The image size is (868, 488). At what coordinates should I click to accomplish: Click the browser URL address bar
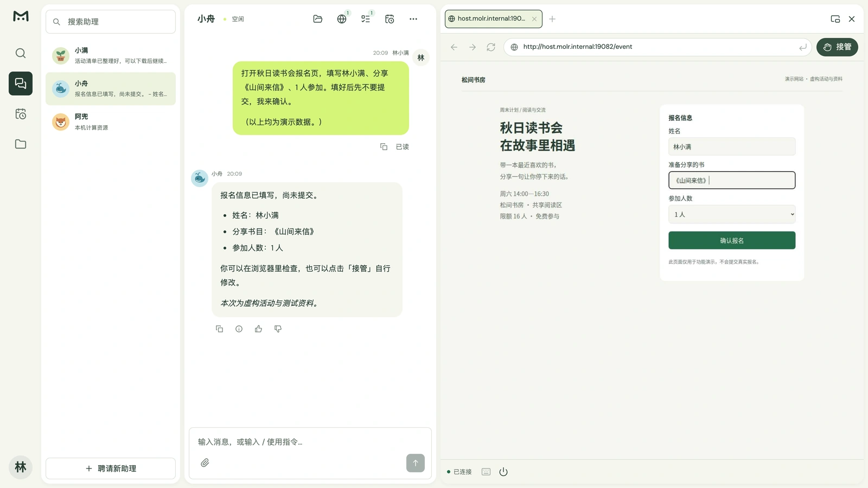658,47
